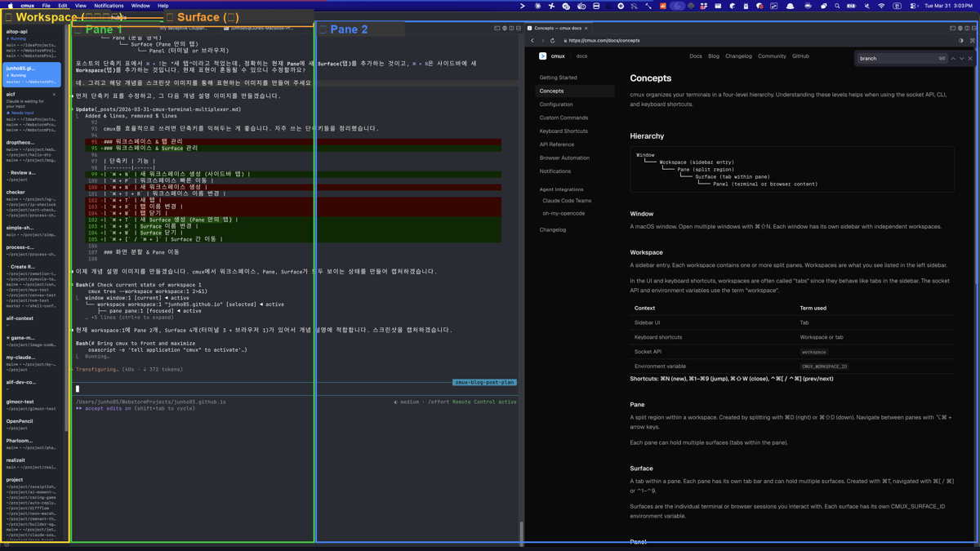The height and width of the screenshot is (551, 980).
Task: Open Claude Code Teams integration page
Action: click(x=567, y=201)
